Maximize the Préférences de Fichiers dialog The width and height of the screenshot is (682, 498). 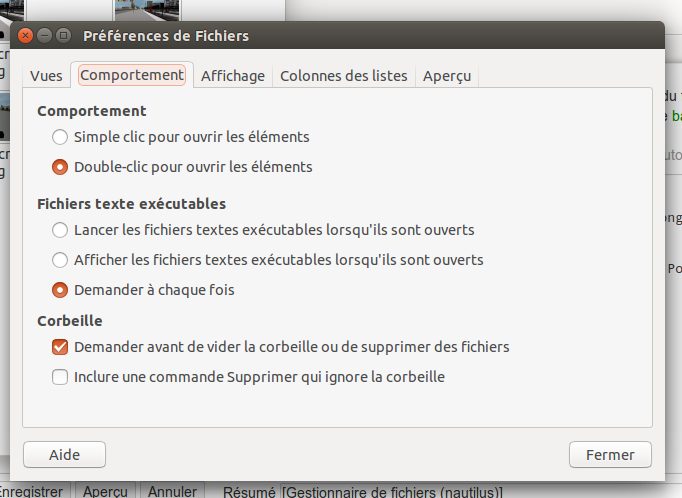(63, 36)
